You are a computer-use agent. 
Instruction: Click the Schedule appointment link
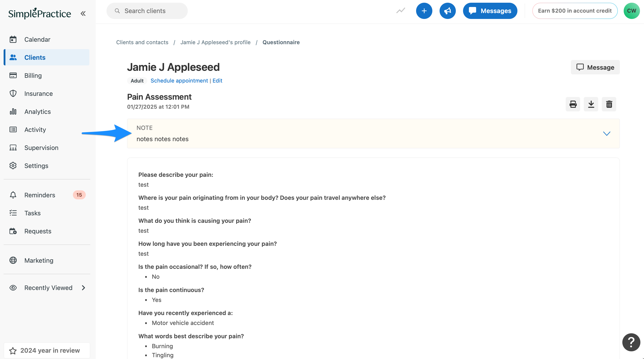point(179,81)
